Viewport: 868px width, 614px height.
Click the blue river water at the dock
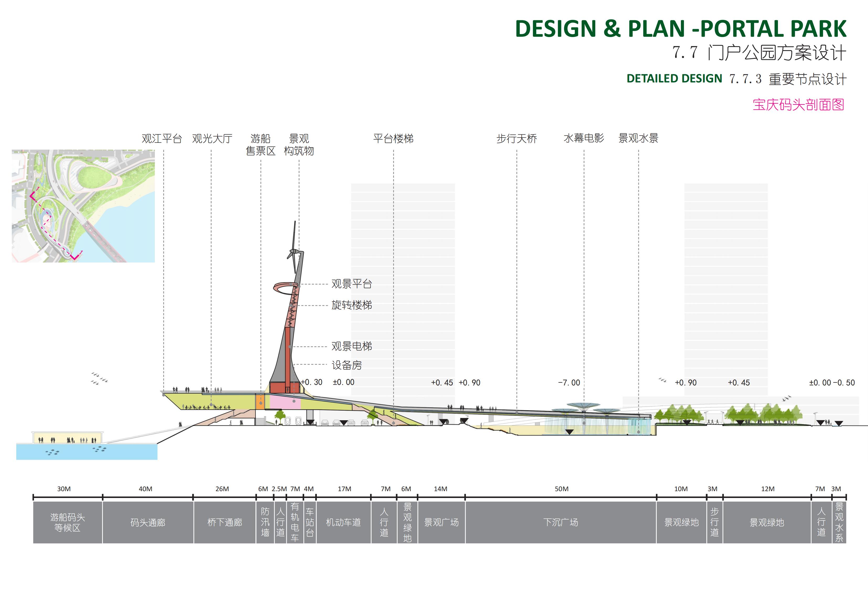pos(87,452)
